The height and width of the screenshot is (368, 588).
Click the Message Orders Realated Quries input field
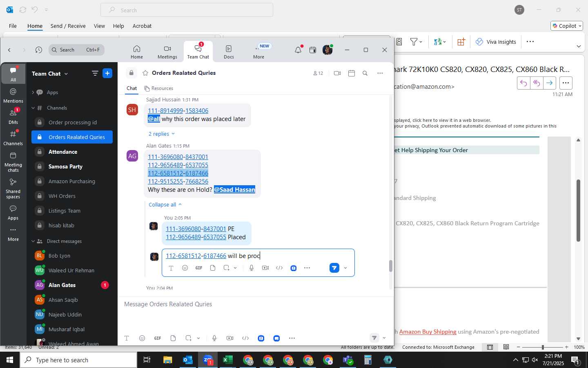point(256,304)
